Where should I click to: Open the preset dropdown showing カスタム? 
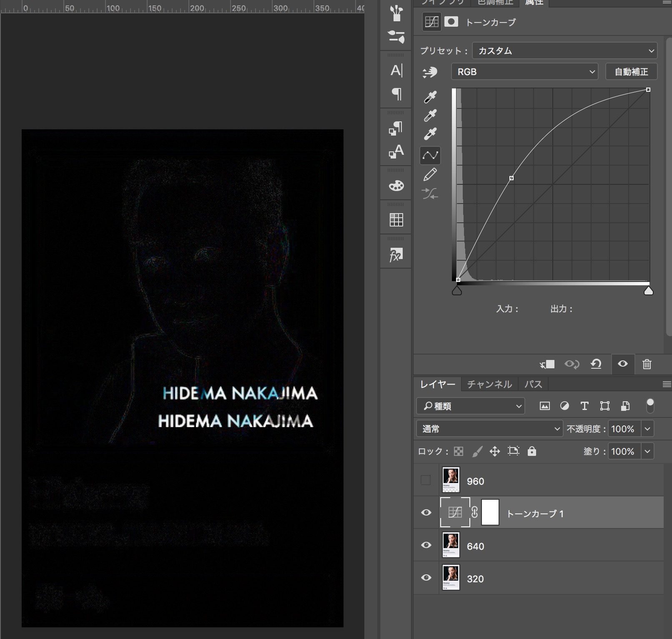564,51
